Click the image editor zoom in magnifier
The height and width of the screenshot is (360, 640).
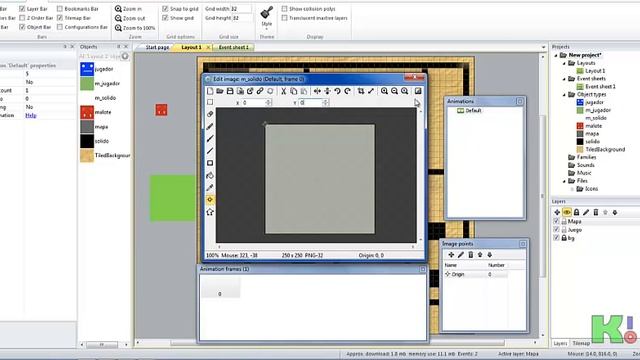[384, 91]
